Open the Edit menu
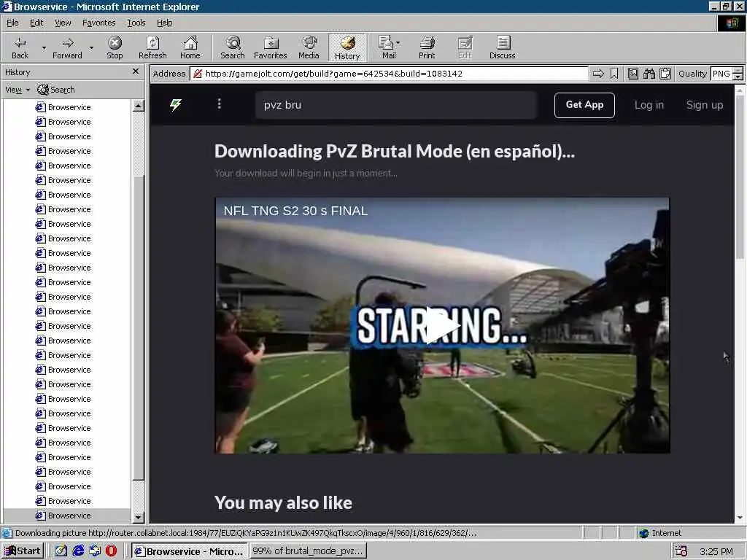 (36, 23)
